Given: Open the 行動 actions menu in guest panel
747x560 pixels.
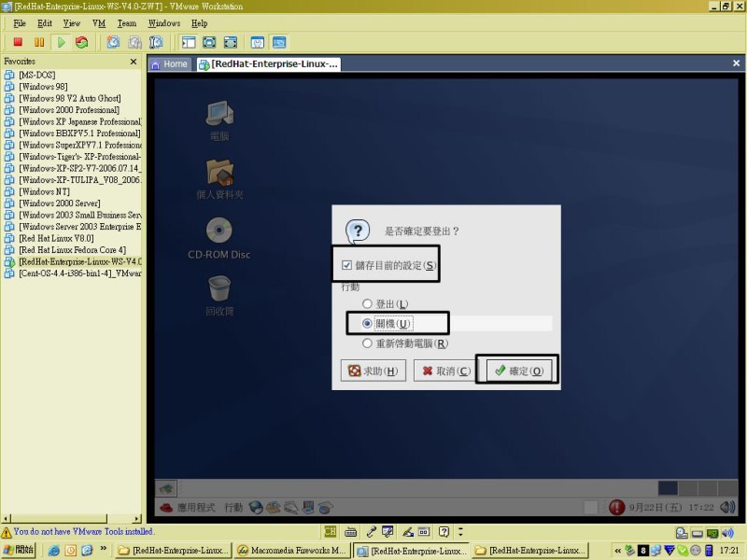Looking at the screenshot, I should point(233,508).
